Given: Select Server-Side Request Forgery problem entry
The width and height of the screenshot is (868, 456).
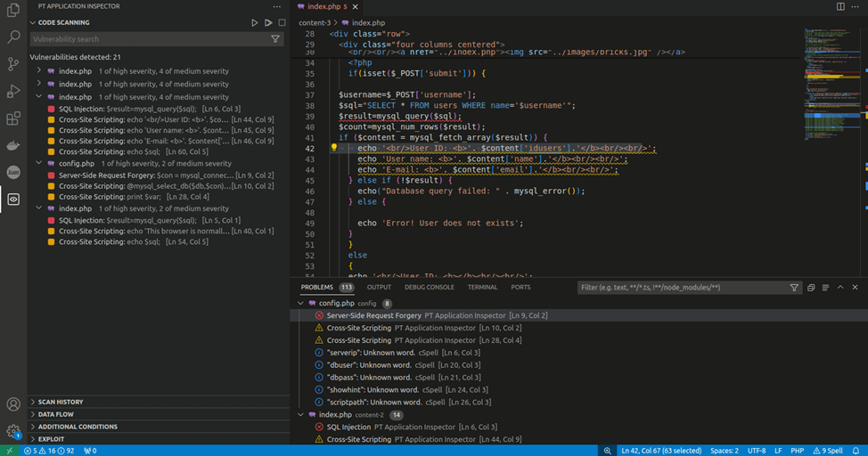Looking at the screenshot, I should tap(373, 315).
